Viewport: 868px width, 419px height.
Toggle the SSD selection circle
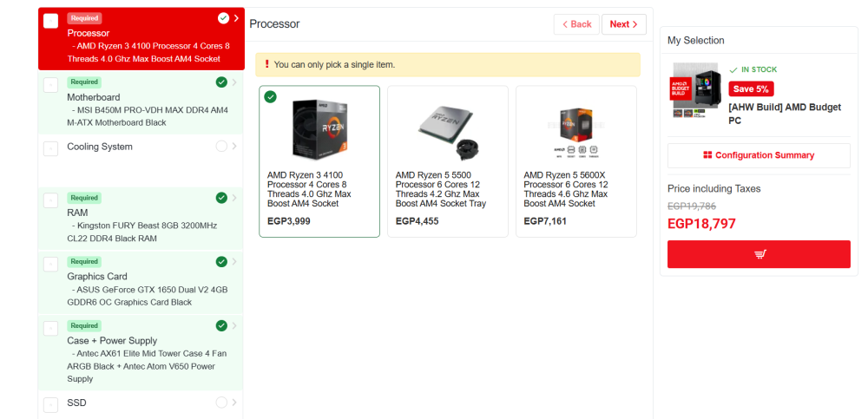click(221, 402)
